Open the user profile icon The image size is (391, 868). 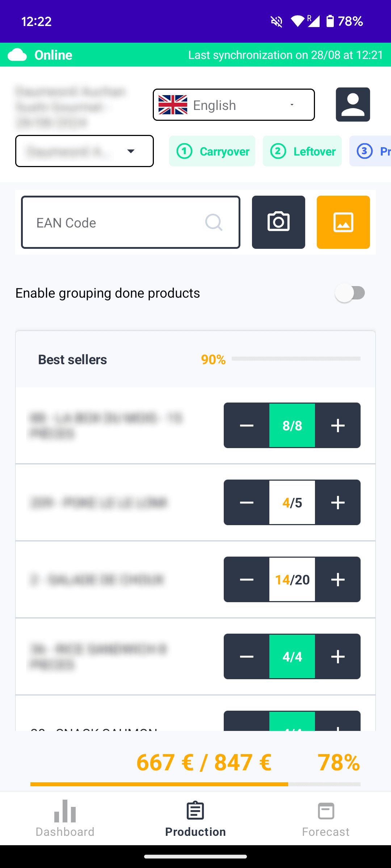pos(353,105)
